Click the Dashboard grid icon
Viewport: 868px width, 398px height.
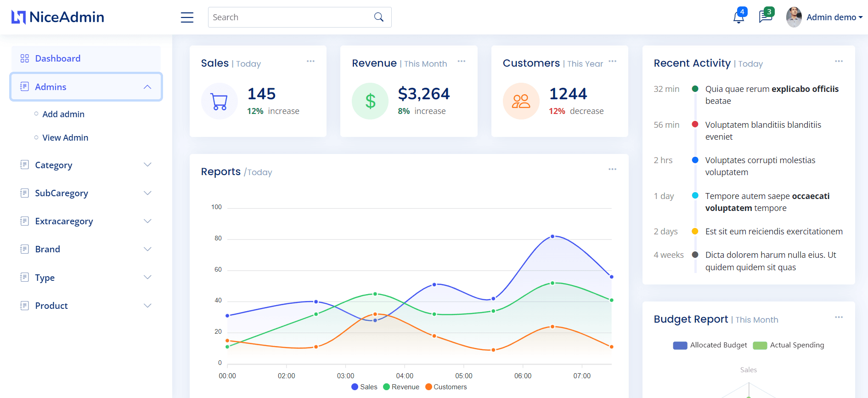pos(25,58)
